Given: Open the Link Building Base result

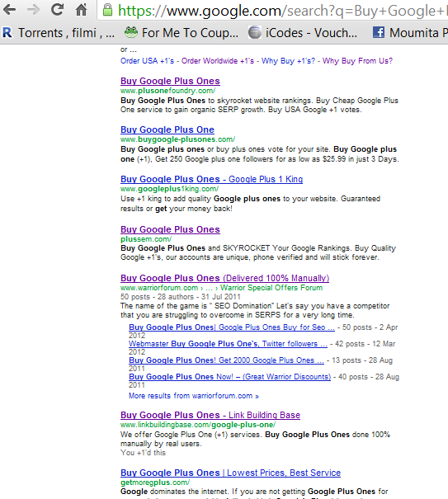Looking at the screenshot, I should tap(210, 416).
